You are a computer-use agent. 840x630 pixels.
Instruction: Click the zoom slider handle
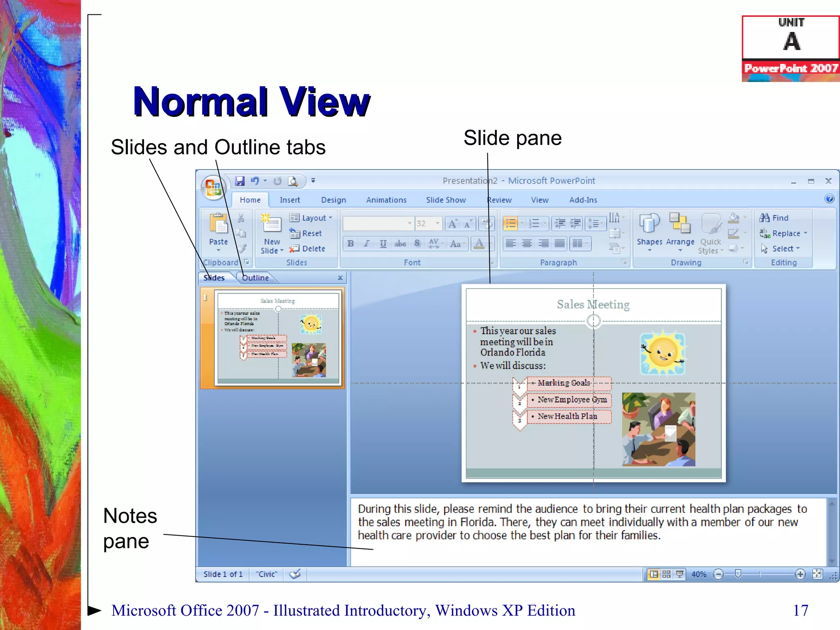coord(738,574)
